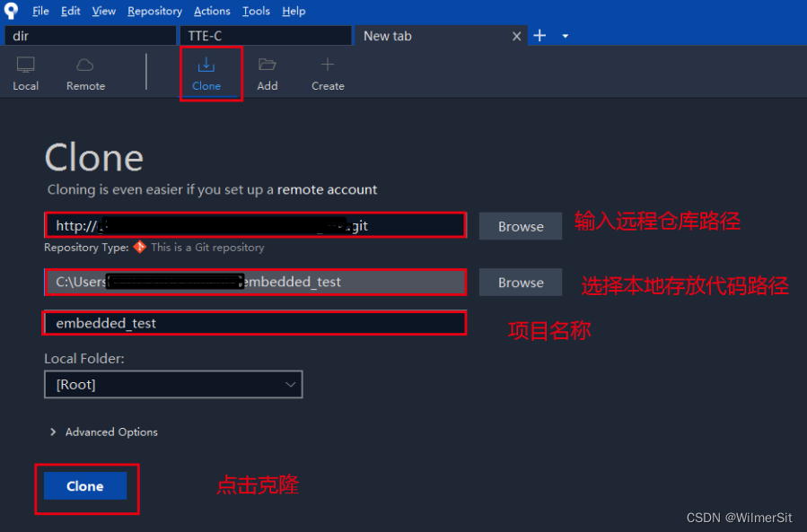
Task: Focus the embedded_test name field
Action: 256,323
